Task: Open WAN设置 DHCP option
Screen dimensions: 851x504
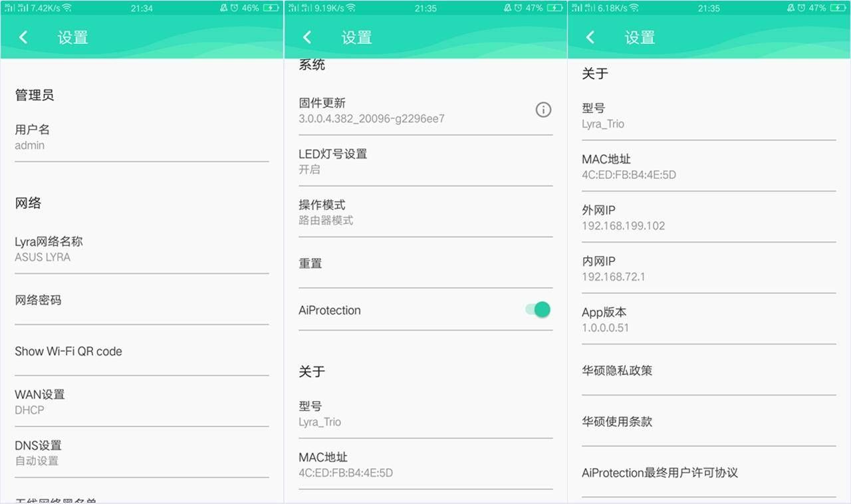Action: coord(142,402)
